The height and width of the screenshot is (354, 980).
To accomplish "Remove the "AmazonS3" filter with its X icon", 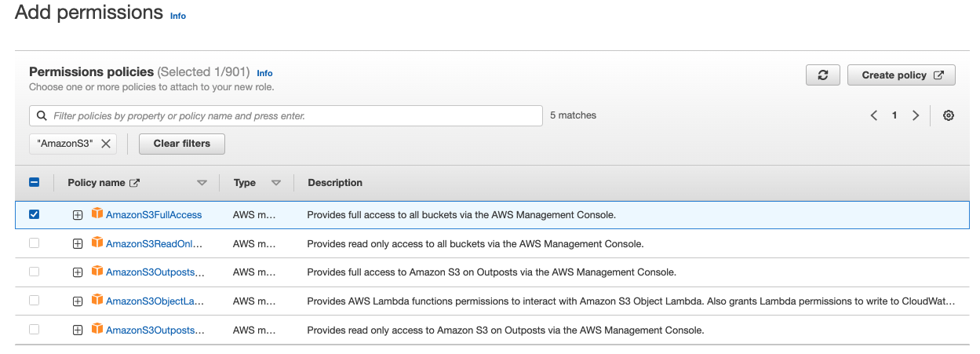I will (x=106, y=144).
